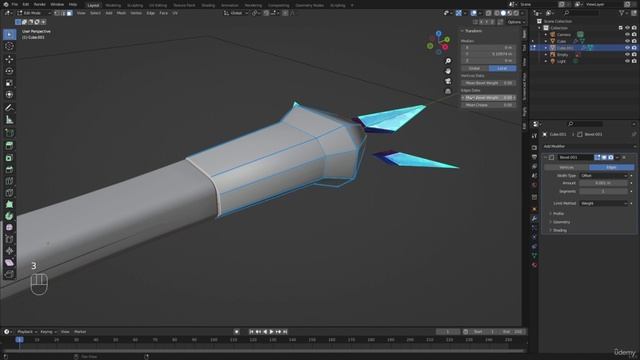Activate the Bevel tool
Screen dimensions: 640x360
[x=9, y=169]
